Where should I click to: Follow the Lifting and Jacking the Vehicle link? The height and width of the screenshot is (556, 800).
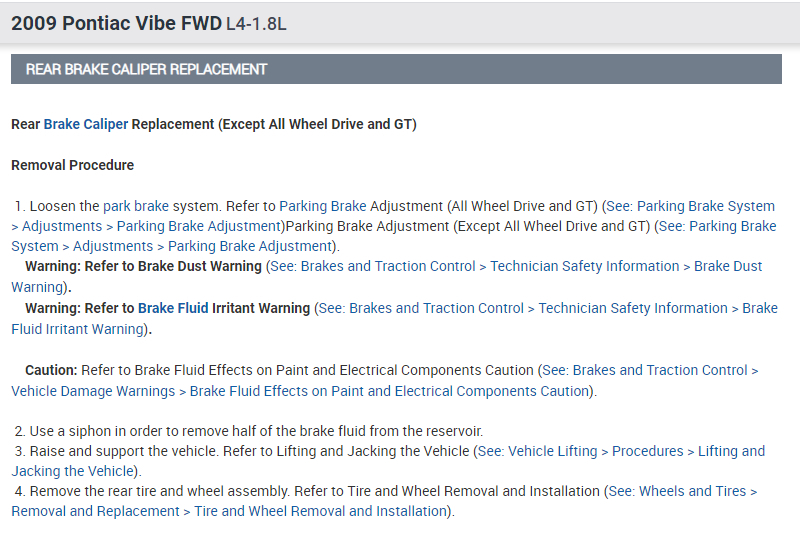(620, 451)
